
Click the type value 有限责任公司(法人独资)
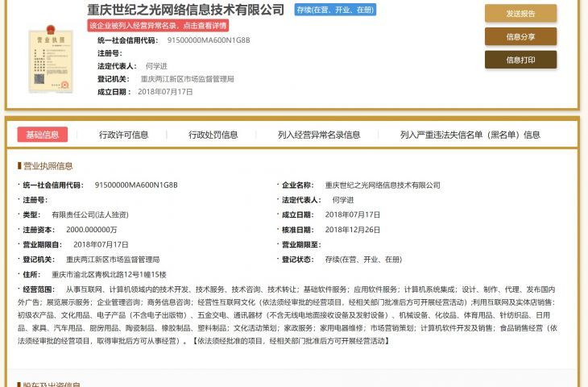(90, 214)
